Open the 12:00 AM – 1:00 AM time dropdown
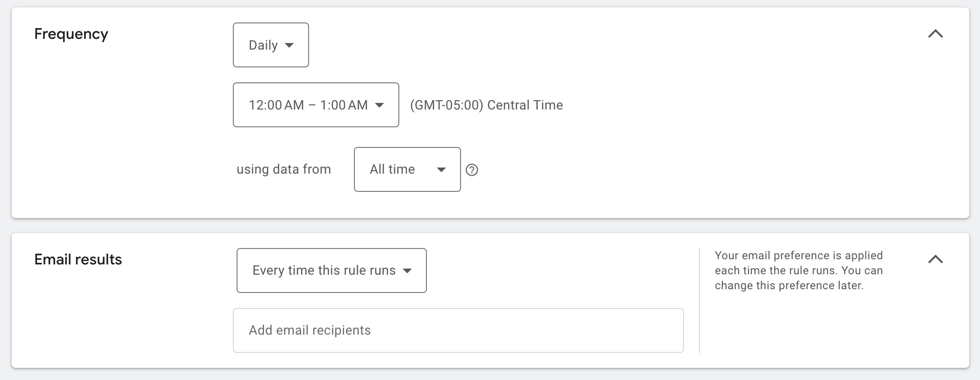The width and height of the screenshot is (980, 380). pos(316,105)
